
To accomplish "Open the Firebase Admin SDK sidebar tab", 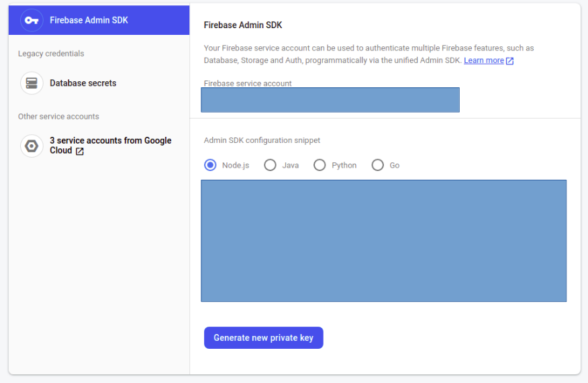I will click(x=99, y=20).
